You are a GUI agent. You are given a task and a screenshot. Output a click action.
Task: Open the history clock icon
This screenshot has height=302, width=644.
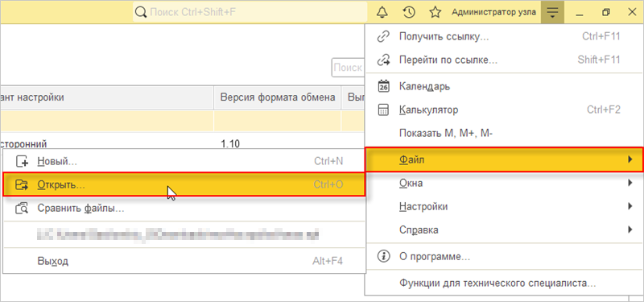[408, 12]
